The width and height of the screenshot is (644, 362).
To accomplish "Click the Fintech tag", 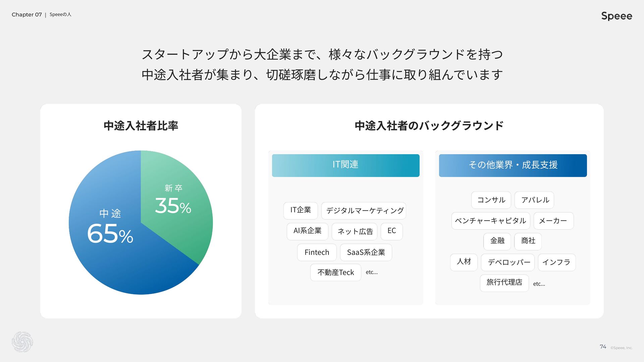I will [x=317, y=252].
